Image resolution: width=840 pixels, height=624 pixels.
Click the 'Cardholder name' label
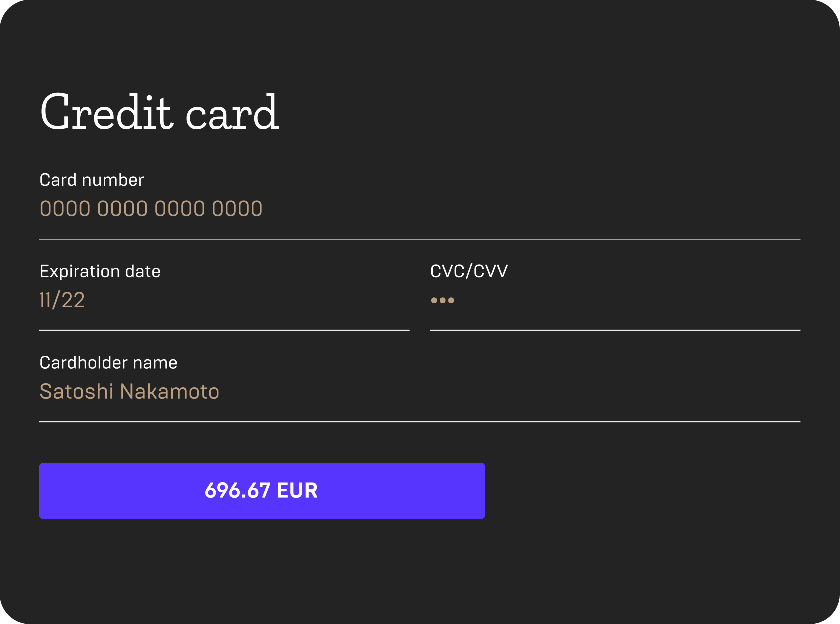pyautogui.click(x=108, y=363)
